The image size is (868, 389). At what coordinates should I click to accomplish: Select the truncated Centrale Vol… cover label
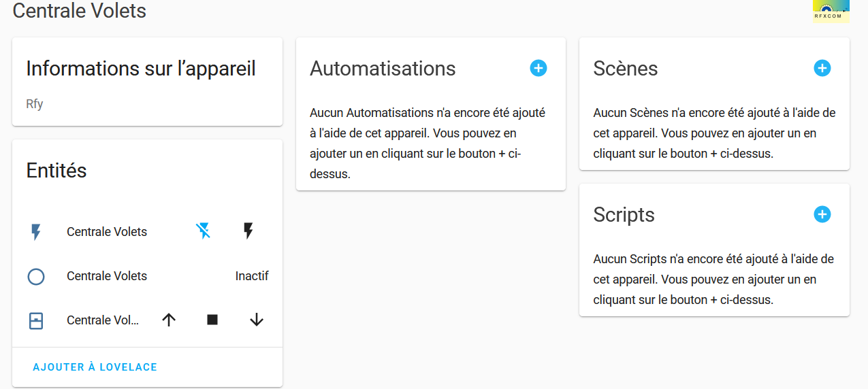pos(103,320)
